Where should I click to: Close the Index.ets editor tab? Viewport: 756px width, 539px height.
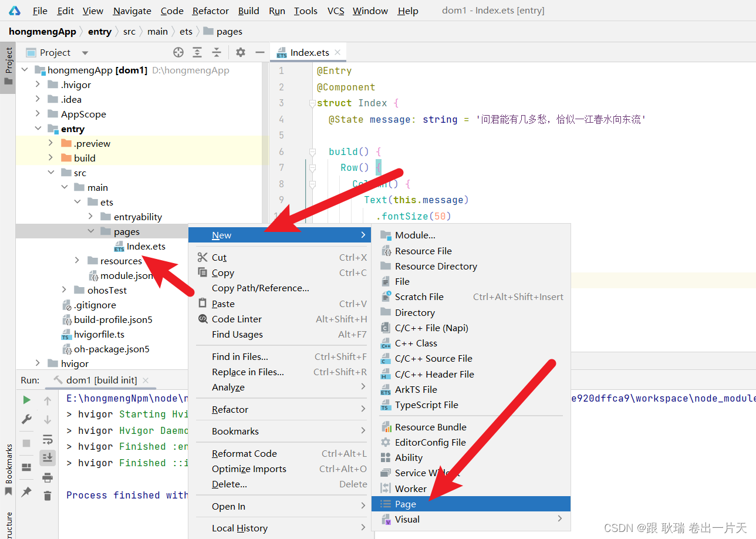(x=338, y=52)
